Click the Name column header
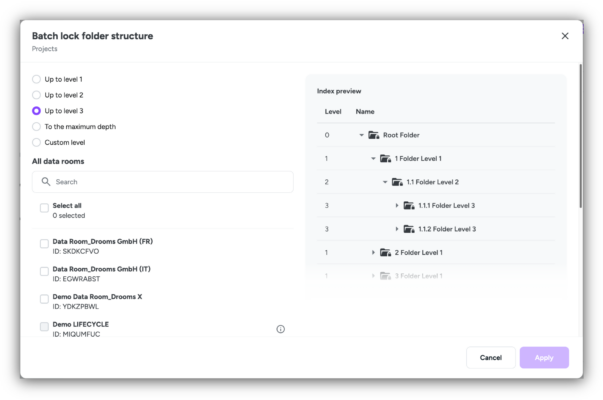603x400 pixels. point(365,112)
